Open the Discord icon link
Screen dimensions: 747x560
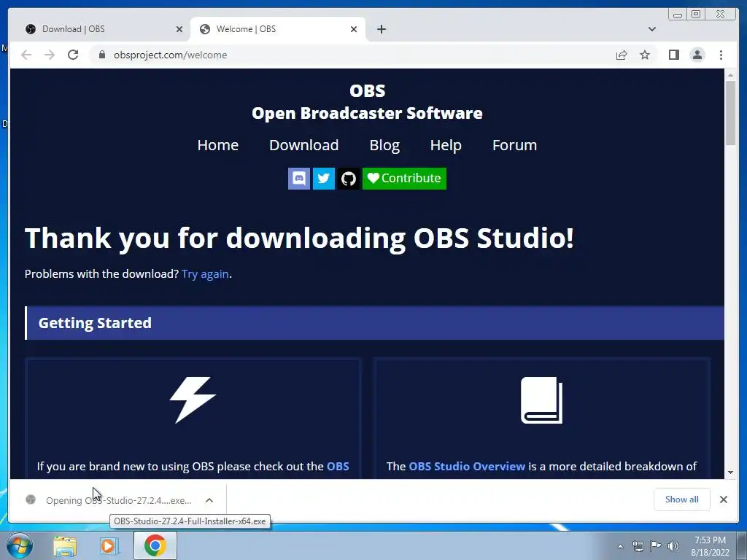[x=298, y=179]
